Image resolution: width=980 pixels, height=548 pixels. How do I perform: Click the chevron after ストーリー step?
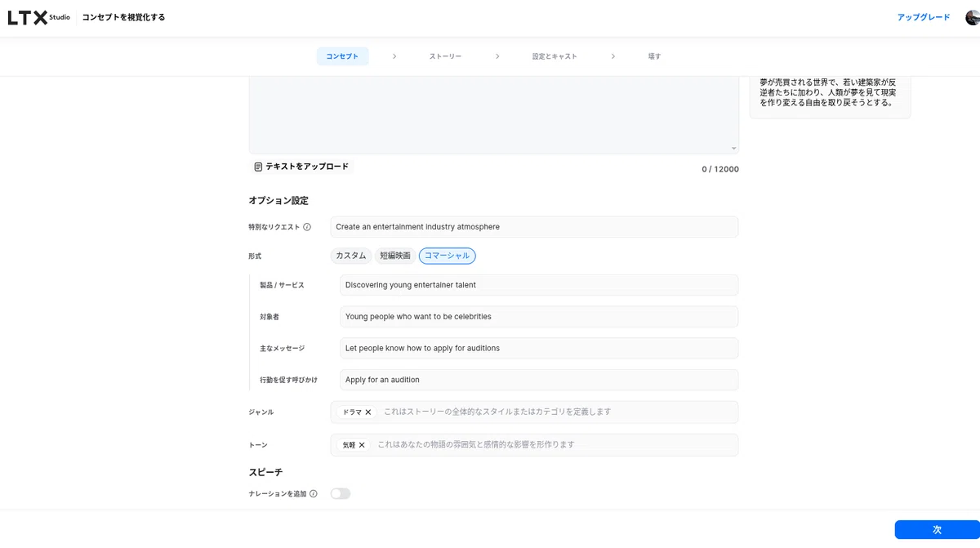pos(497,56)
